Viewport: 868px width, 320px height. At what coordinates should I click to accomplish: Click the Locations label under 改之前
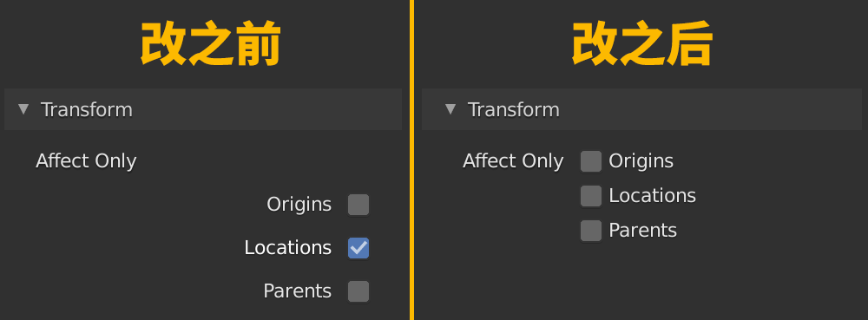(x=288, y=248)
